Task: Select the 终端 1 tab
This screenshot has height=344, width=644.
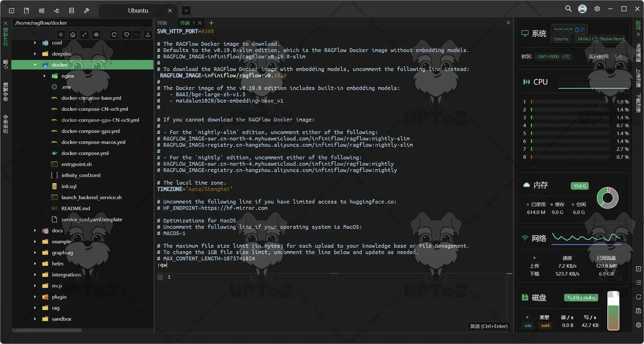Action: click(187, 23)
